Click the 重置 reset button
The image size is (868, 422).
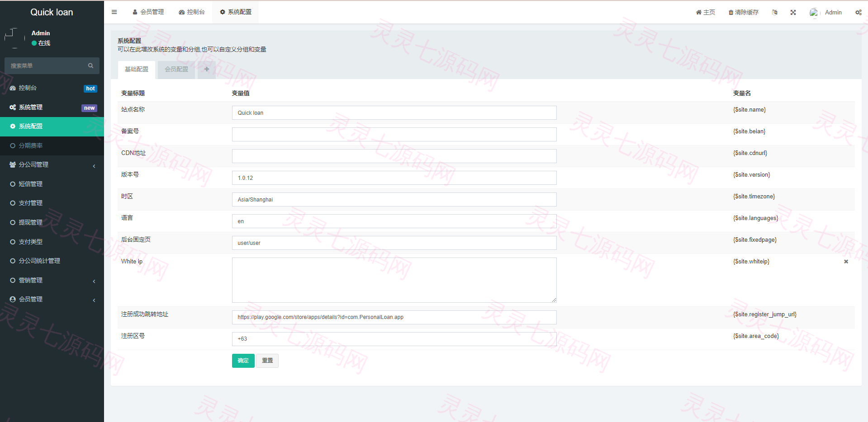coord(267,361)
